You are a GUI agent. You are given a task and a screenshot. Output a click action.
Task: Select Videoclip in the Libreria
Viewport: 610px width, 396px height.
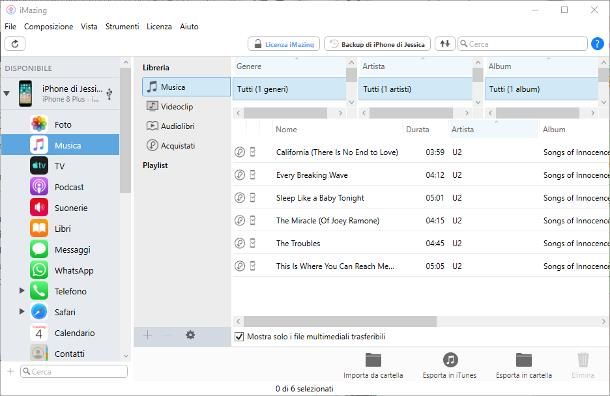[186, 106]
